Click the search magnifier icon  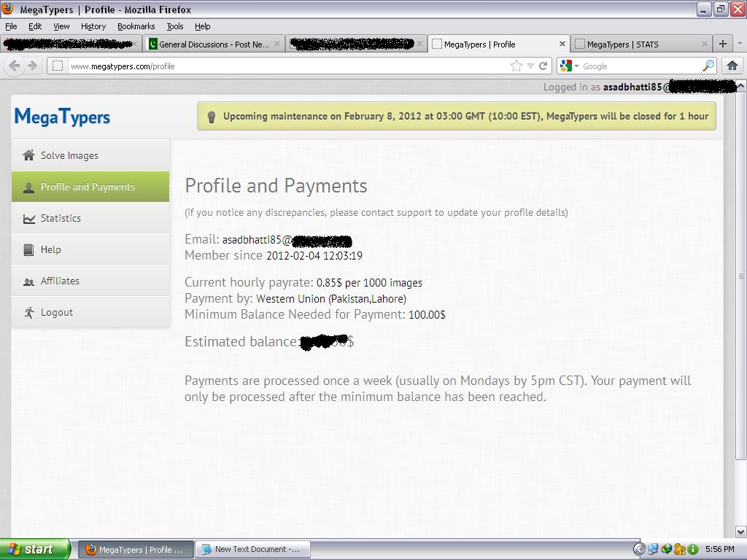708,66
